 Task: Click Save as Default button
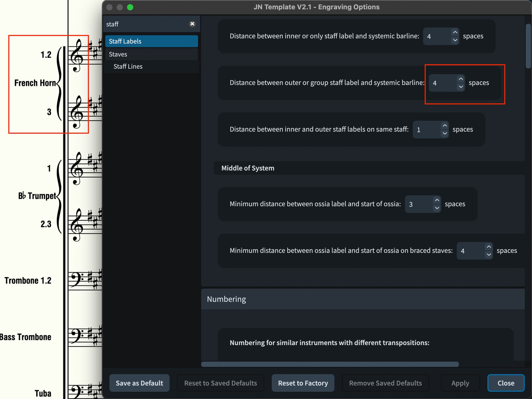139,383
